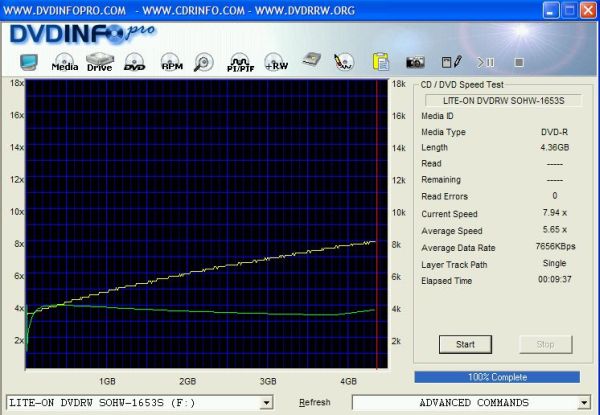Click the disc magnifier scan icon

[x=204, y=62]
